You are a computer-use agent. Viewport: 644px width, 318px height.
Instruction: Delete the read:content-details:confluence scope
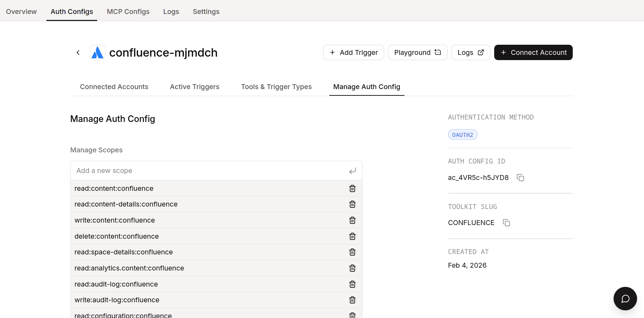[352, 204]
